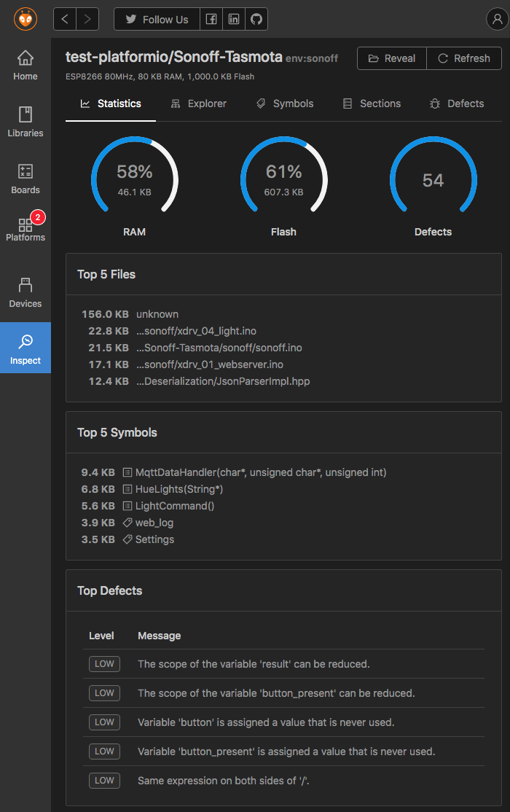This screenshot has height=812, width=510.
Task: Click "Variable 'button_present' is assigned" defect message
Action: (x=286, y=751)
